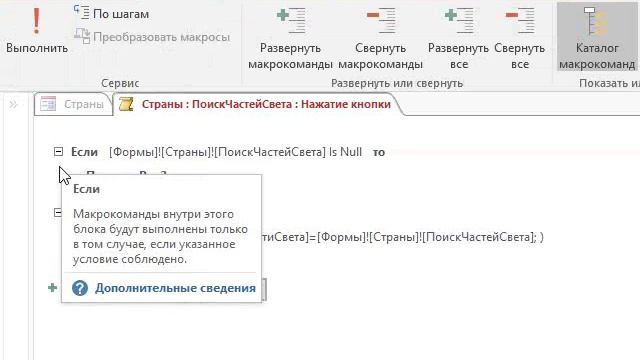Click the form icon on Страны tab
The width and height of the screenshot is (640, 360).
tap(48, 104)
